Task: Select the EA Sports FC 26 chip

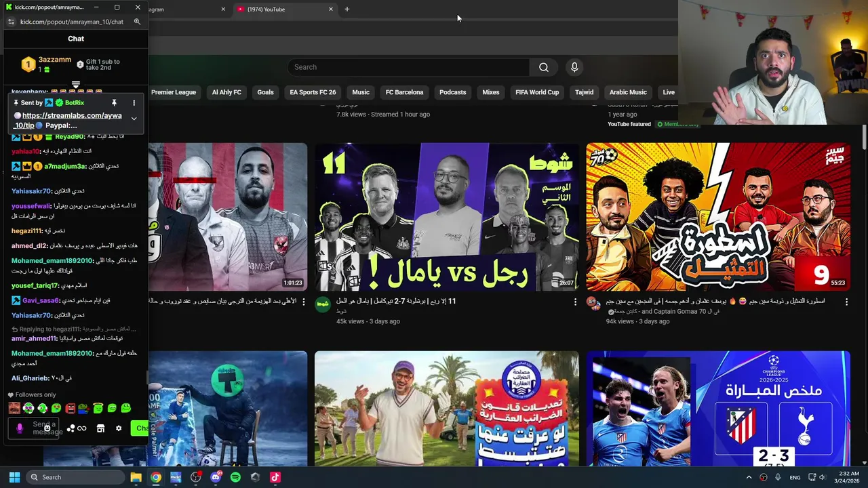Action: 313,92
